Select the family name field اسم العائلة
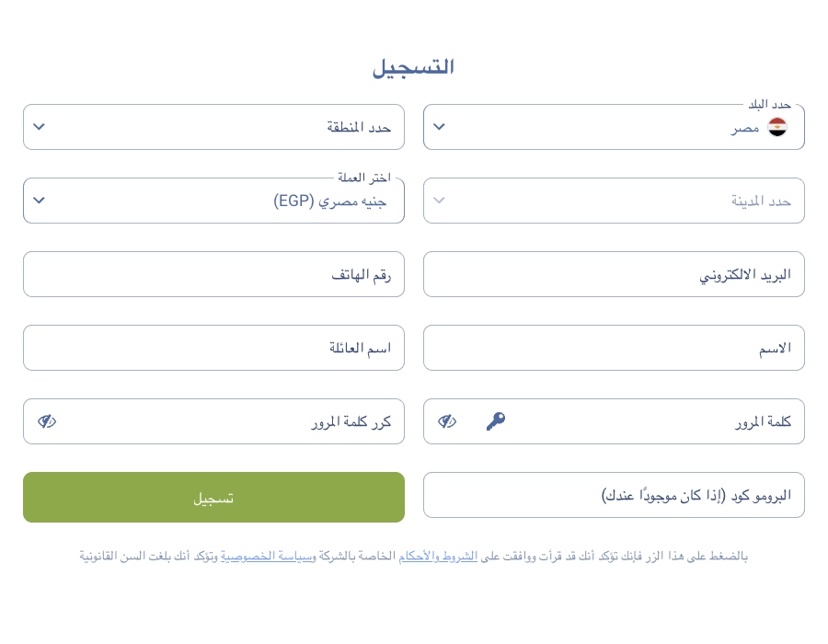 coord(213,348)
